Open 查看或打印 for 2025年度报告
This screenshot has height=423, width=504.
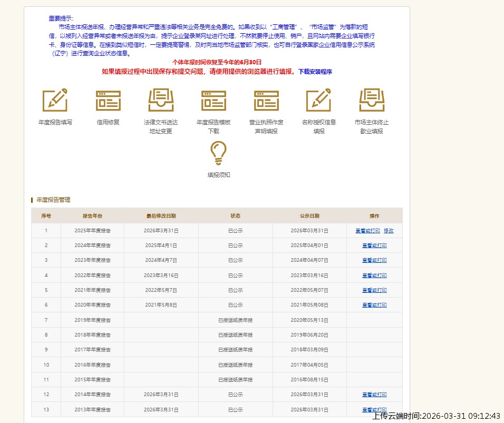pos(367,231)
